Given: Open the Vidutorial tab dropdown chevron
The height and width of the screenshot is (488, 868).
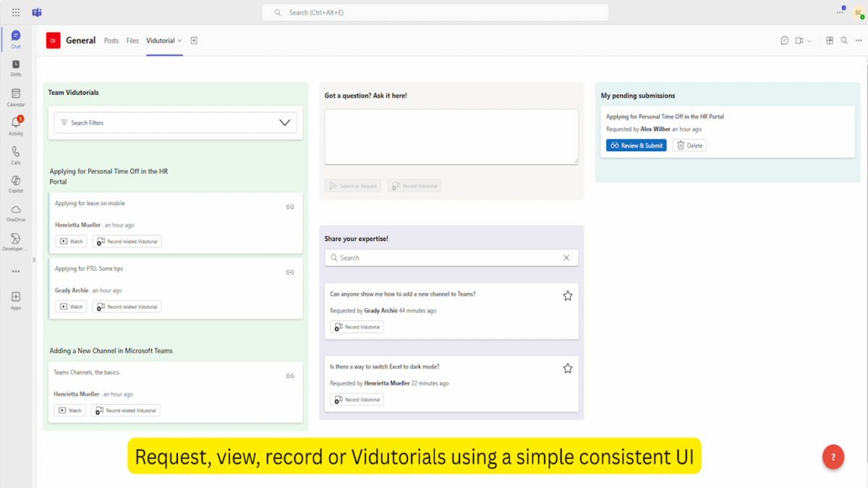Looking at the screenshot, I should point(180,40).
